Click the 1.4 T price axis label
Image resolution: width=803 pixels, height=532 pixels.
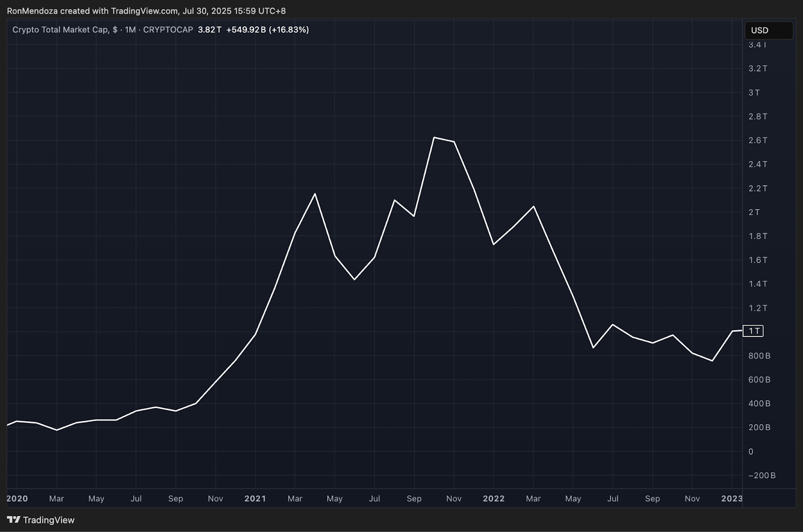(x=758, y=284)
